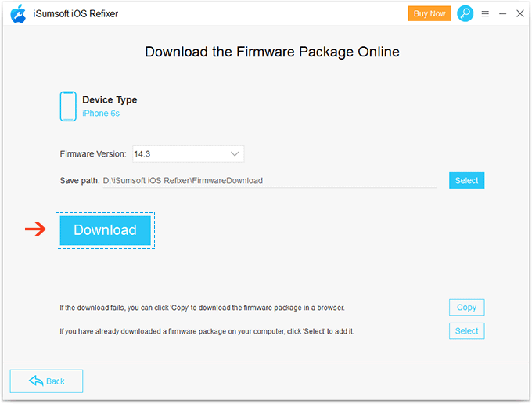The image size is (532, 404).
Task: Click the 'already downloaded a firmware package' hint
Action: (x=207, y=331)
